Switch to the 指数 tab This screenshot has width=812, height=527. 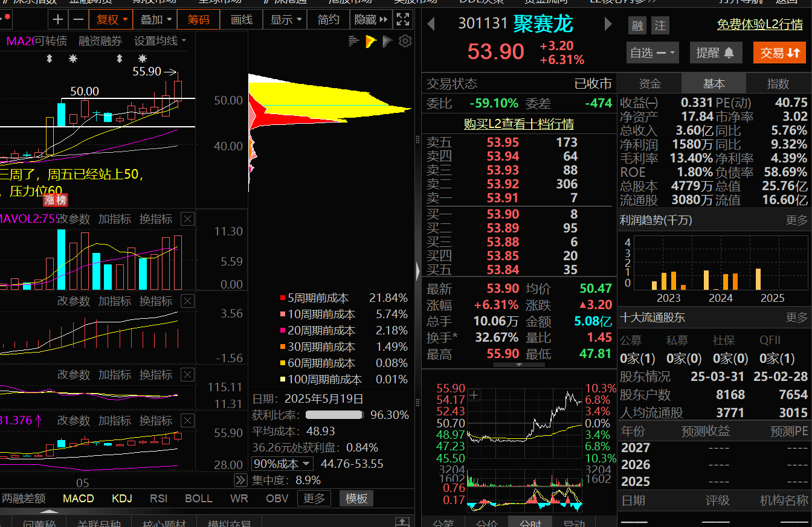coord(778,84)
